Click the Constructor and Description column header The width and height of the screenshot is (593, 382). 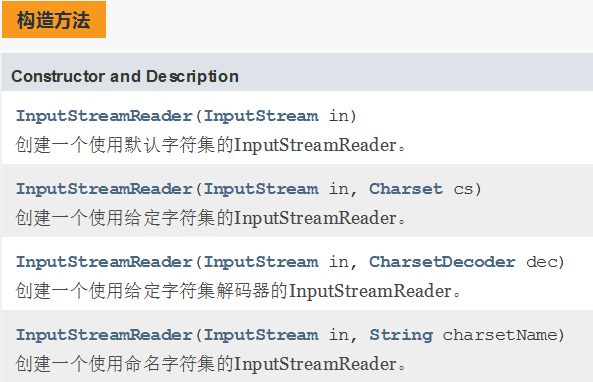point(125,76)
